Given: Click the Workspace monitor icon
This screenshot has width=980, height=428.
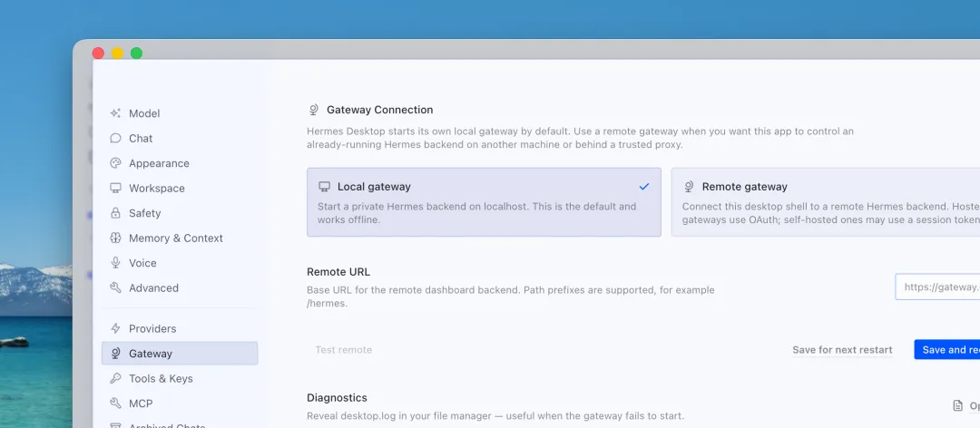Looking at the screenshot, I should point(115,188).
